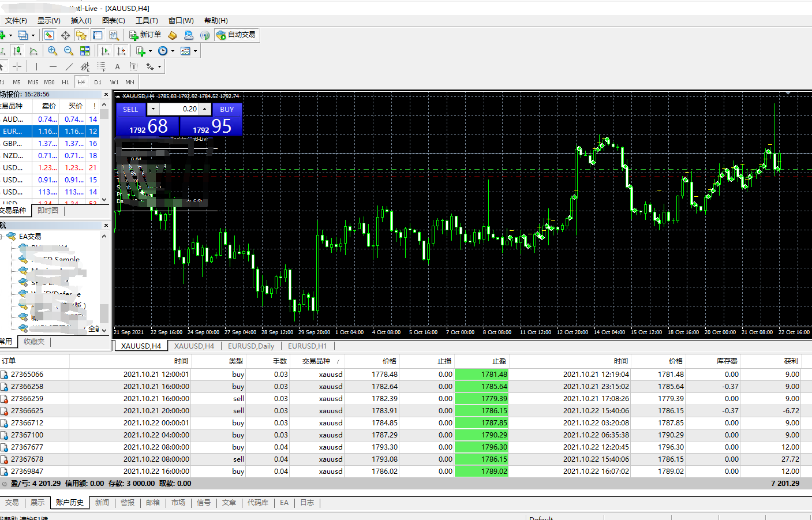This screenshot has width=812, height=520.
Task: Select the draw Trendline tool
Action: coord(69,66)
